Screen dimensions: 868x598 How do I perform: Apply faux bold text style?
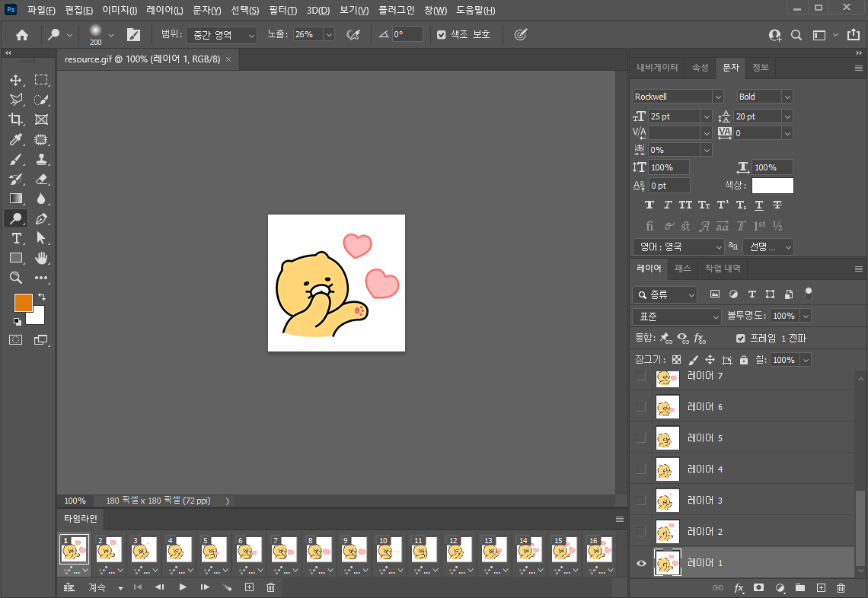point(649,205)
